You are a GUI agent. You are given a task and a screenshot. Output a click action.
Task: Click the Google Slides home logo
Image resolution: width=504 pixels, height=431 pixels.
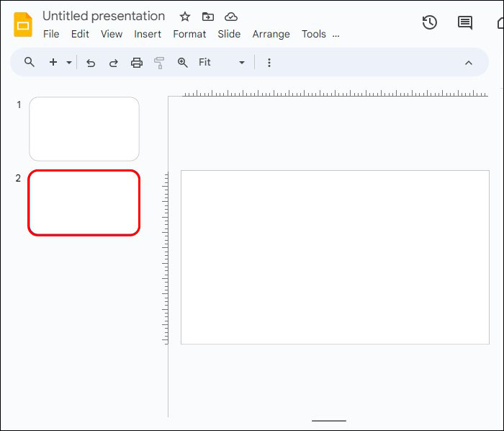click(x=23, y=25)
